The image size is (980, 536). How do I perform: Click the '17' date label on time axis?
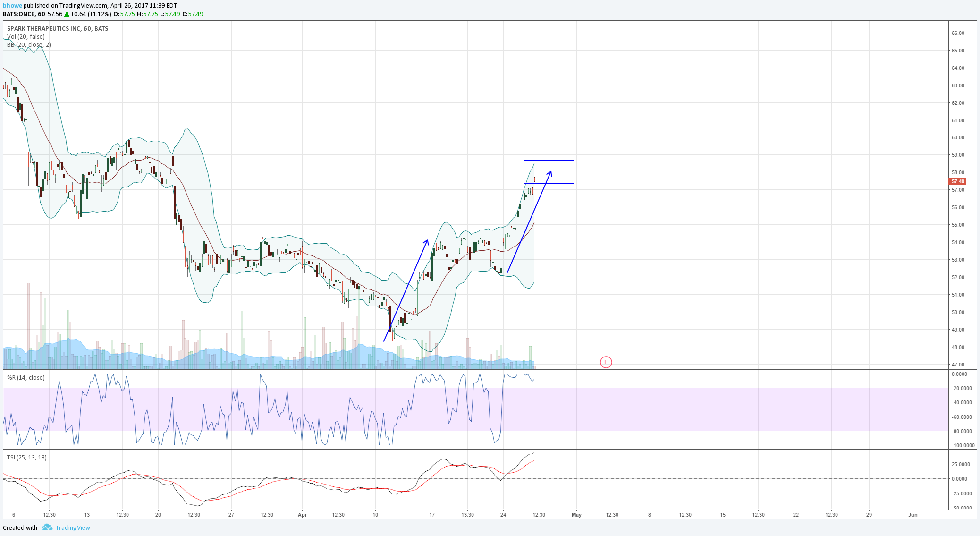[431, 515]
